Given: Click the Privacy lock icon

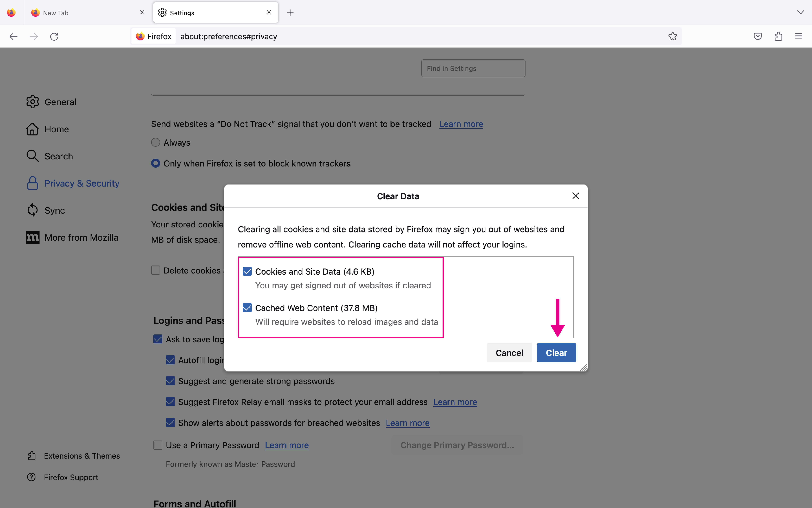Looking at the screenshot, I should click(x=32, y=183).
